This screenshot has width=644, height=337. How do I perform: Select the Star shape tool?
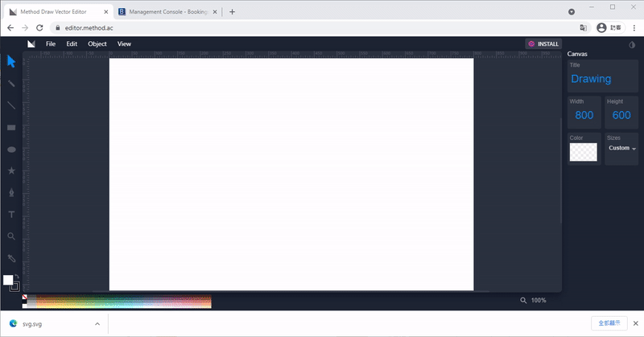[x=11, y=171]
